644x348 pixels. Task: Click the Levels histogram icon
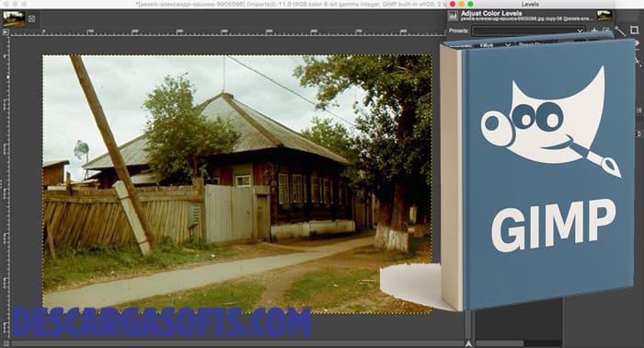click(453, 16)
